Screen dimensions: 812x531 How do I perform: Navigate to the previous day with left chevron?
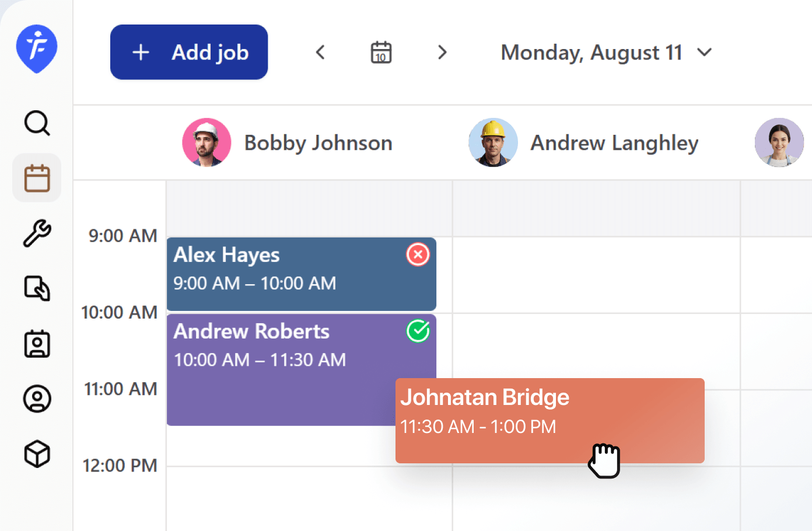pos(320,52)
